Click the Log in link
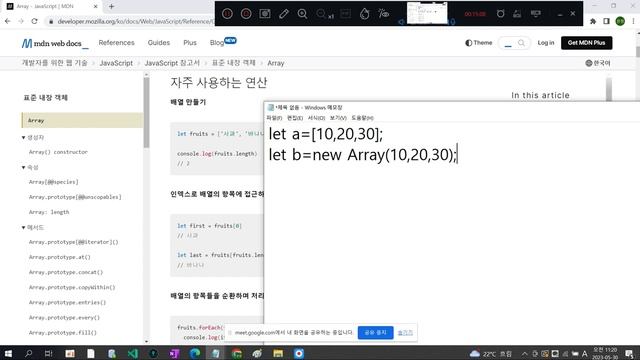The width and height of the screenshot is (640, 360). tap(546, 42)
